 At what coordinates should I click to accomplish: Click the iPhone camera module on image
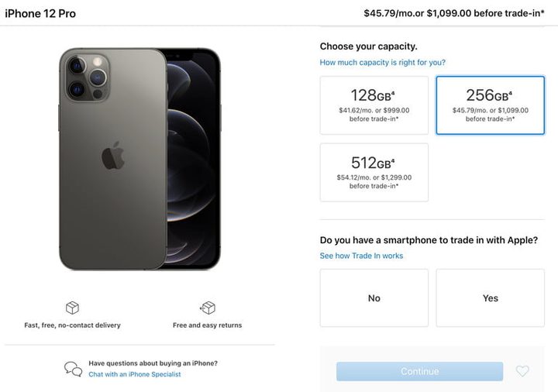pyautogui.click(x=88, y=75)
